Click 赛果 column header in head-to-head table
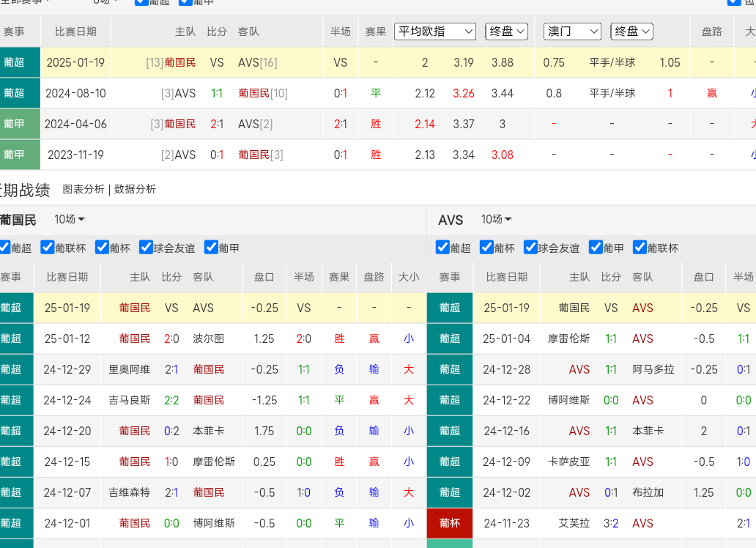The width and height of the screenshot is (756, 548). (376, 32)
